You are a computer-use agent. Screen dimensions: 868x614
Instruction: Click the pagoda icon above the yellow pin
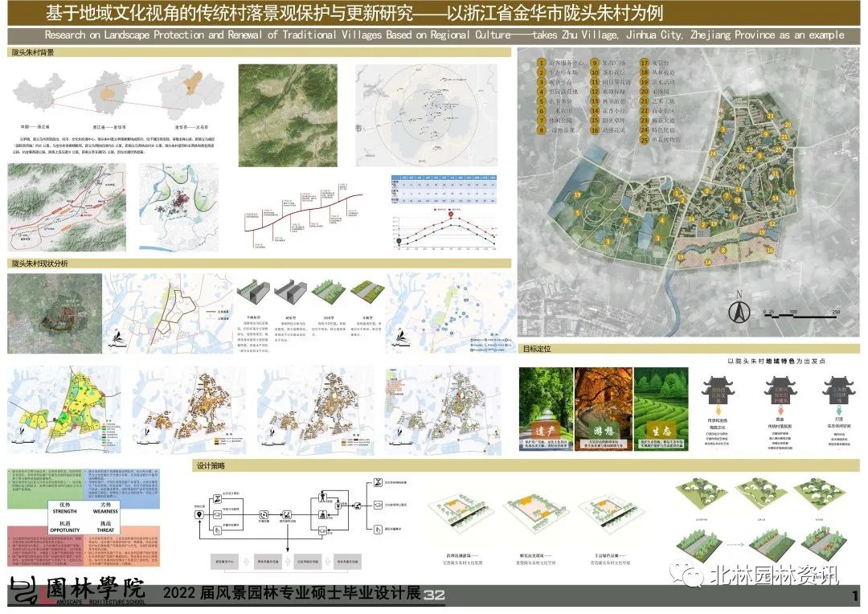pyautogui.click(x=718, y=391)
